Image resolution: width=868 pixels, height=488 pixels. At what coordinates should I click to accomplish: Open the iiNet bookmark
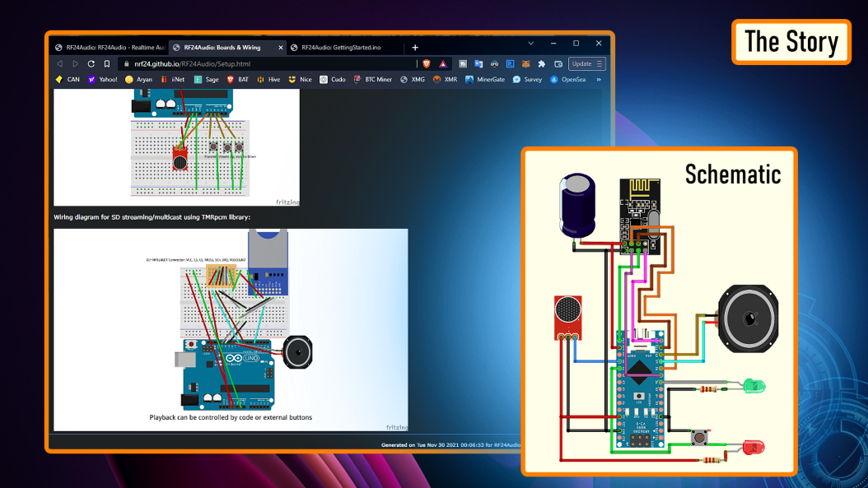click(x=173, y=80)
